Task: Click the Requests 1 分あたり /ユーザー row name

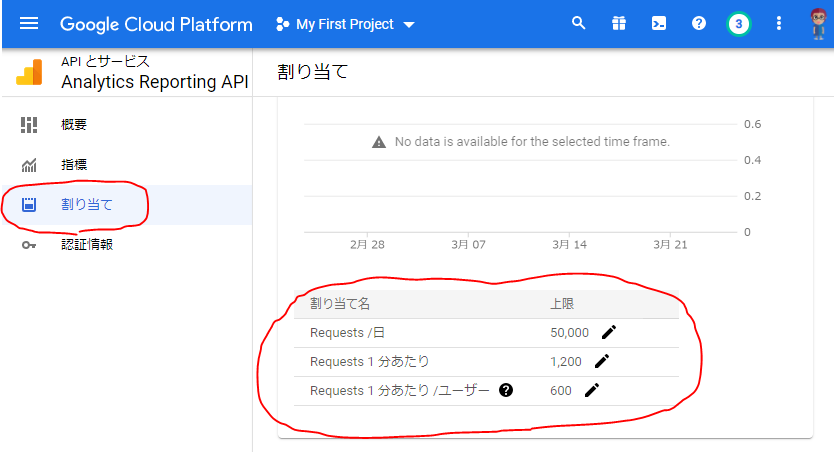Action: click(x=399, y=391)
